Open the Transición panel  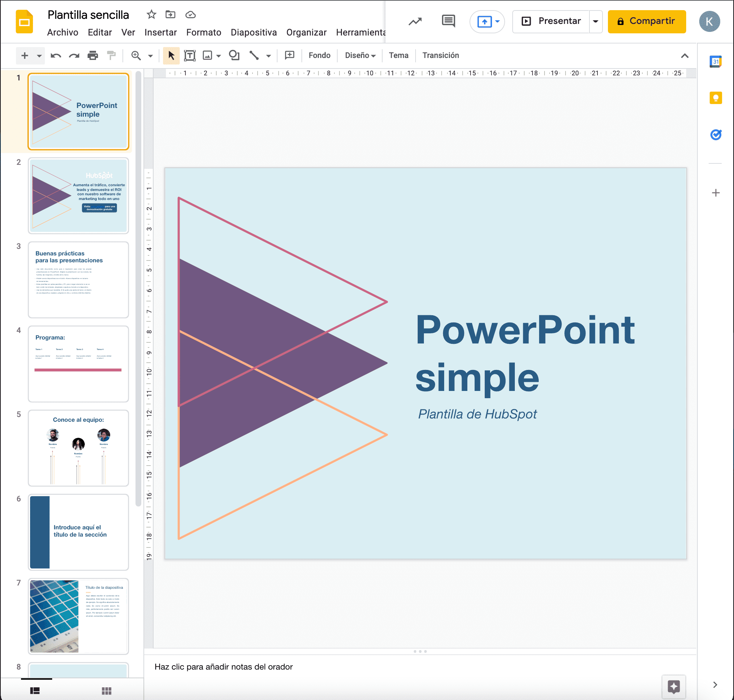point(440,55)
